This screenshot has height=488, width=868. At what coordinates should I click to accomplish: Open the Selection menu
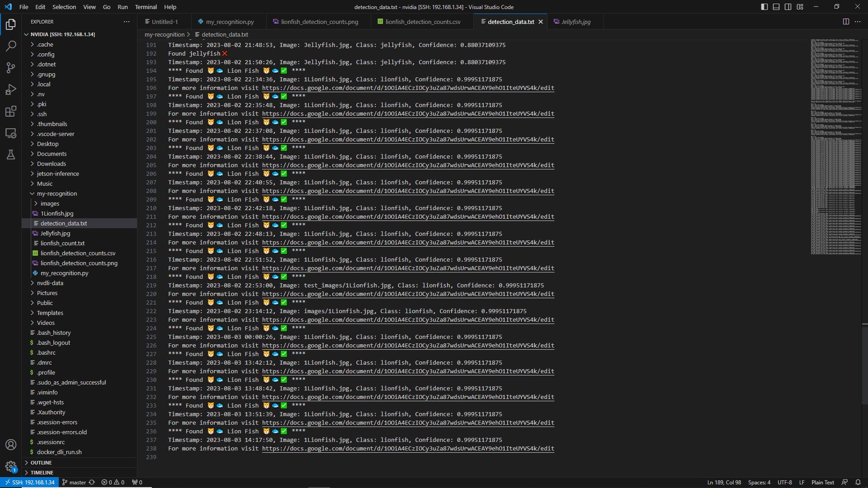(64, 7)
